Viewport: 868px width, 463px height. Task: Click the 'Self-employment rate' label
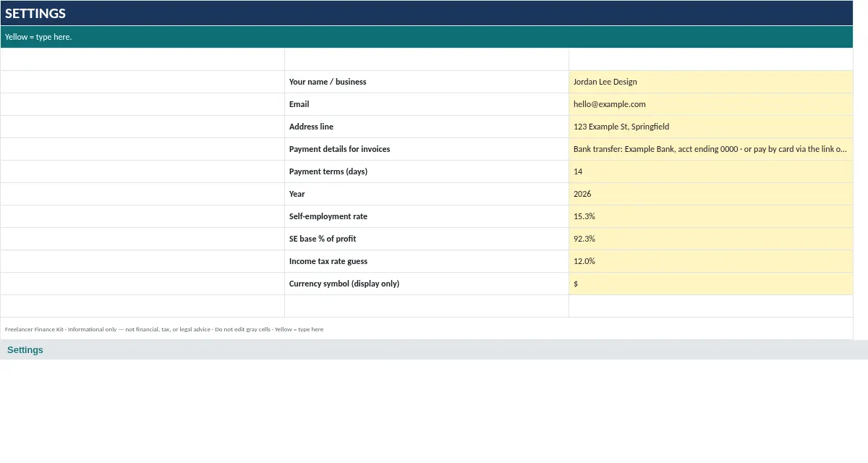[x=328, y=216]
